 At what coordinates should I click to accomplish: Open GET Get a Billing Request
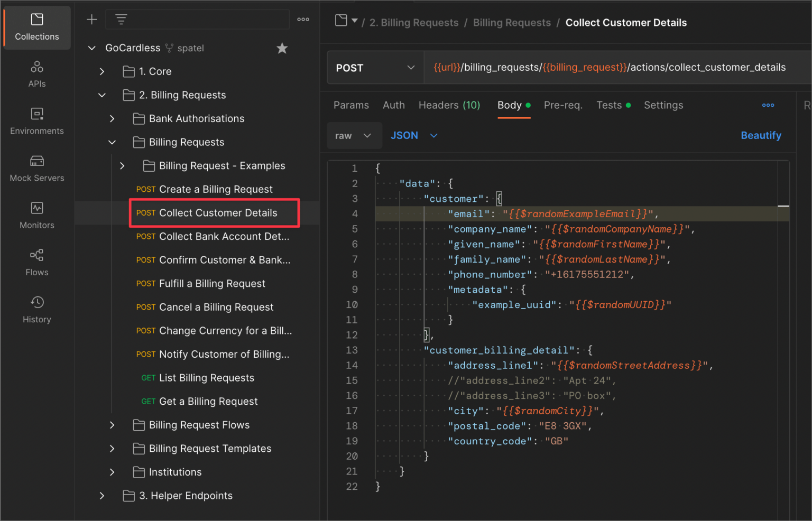199,402
